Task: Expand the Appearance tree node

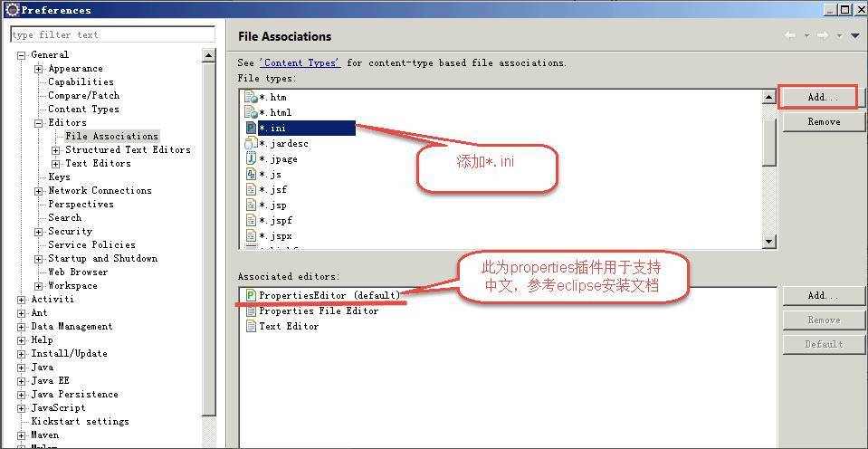Action: (x=39, y=69)
